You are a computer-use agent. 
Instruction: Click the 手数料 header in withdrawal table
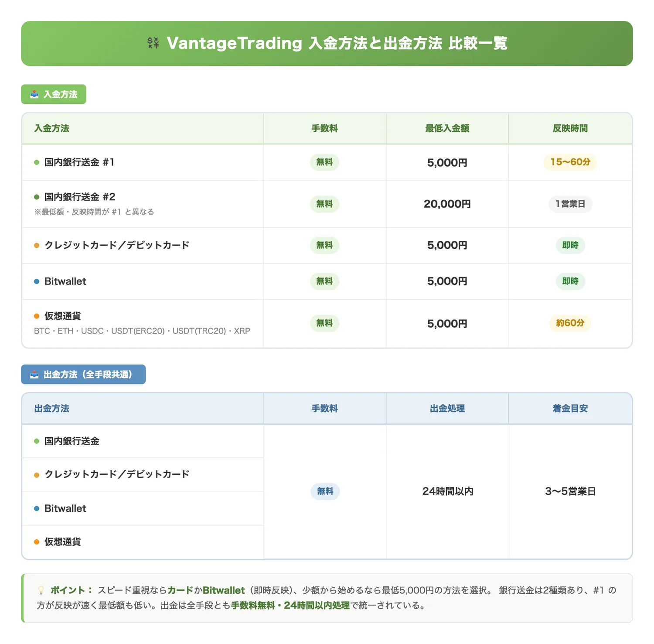[x=324, y=408]
